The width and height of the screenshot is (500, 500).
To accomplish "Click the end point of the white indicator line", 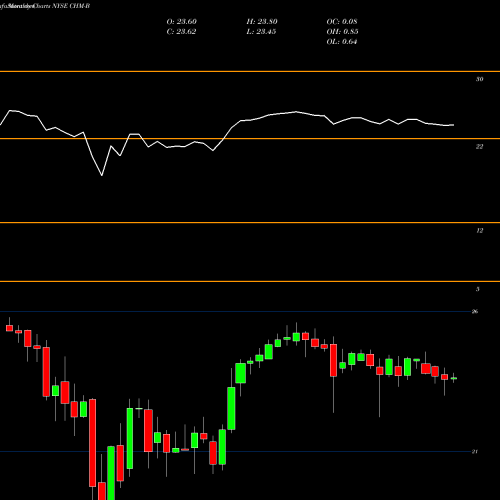I will click(454, 125).
